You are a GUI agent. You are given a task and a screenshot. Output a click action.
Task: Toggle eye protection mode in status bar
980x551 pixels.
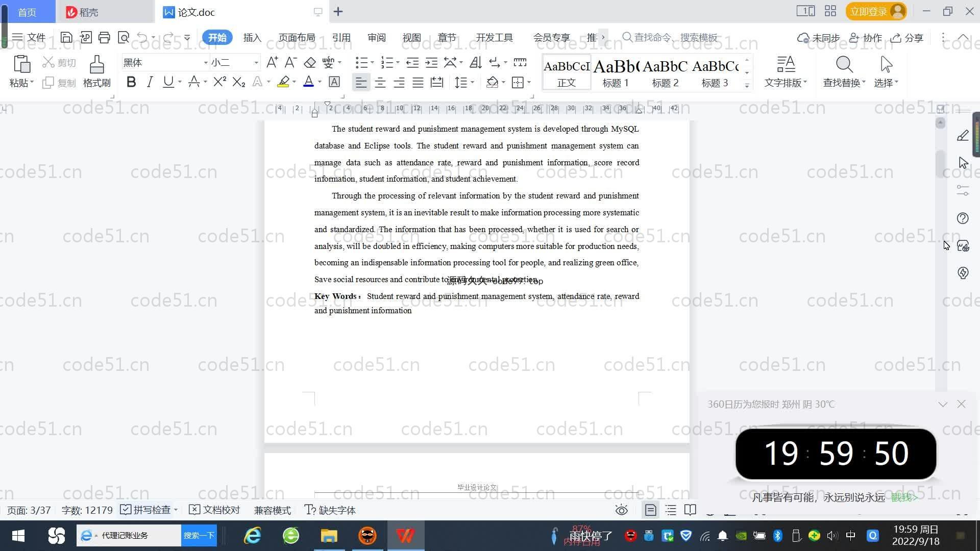click(x=621, y=510)
